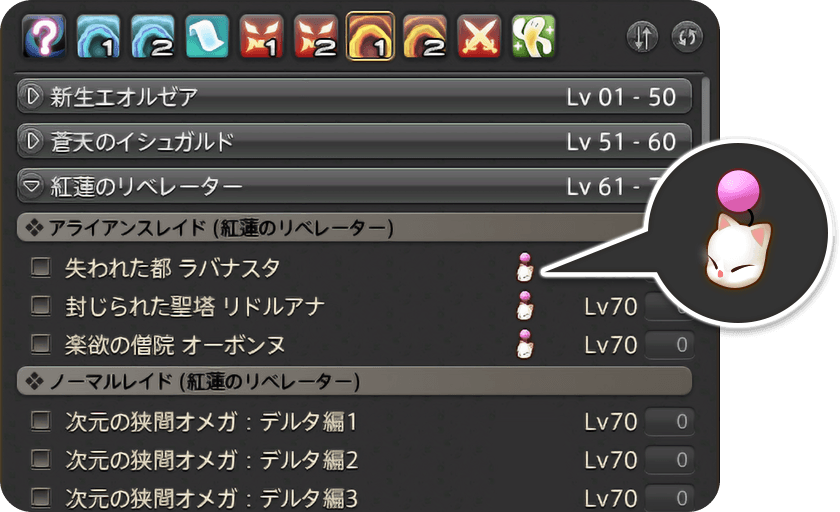Viewport: 840px width, 512px height.
Task: Select the blue dungeon category 1 icon
Action: coord(99,36)
